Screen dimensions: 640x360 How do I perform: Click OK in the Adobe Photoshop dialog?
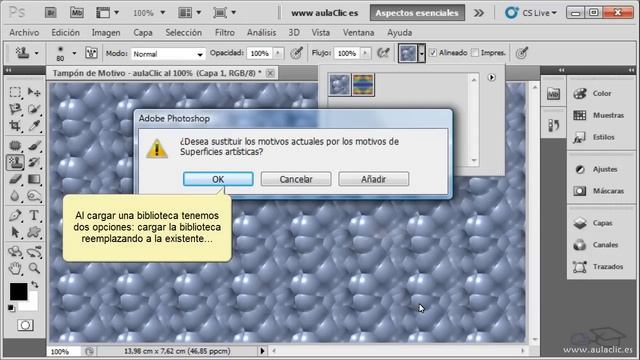coord(218,179)
